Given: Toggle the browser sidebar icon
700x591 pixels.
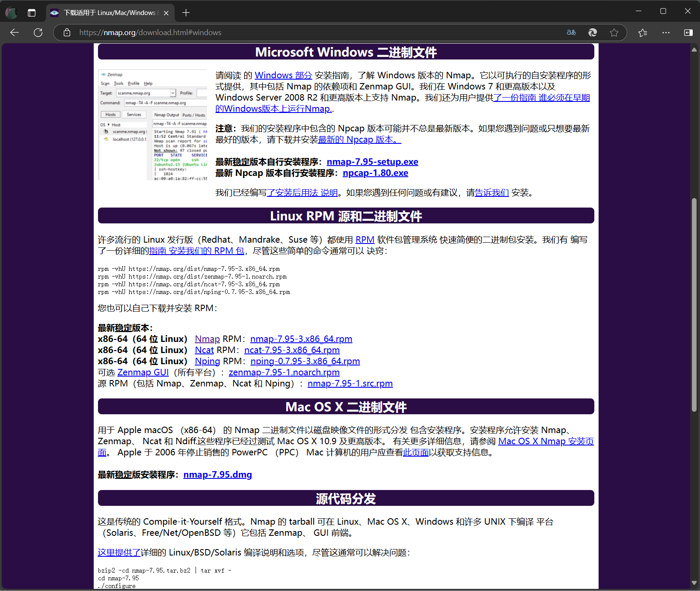Looking at the screenshot, I should coord(688,33).
